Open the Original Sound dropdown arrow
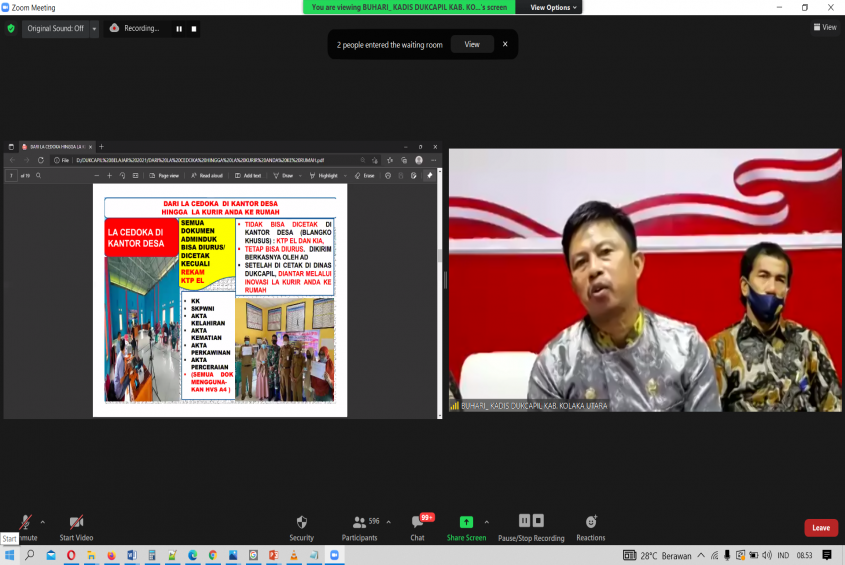The image size is (845, 565). (94, 28)
